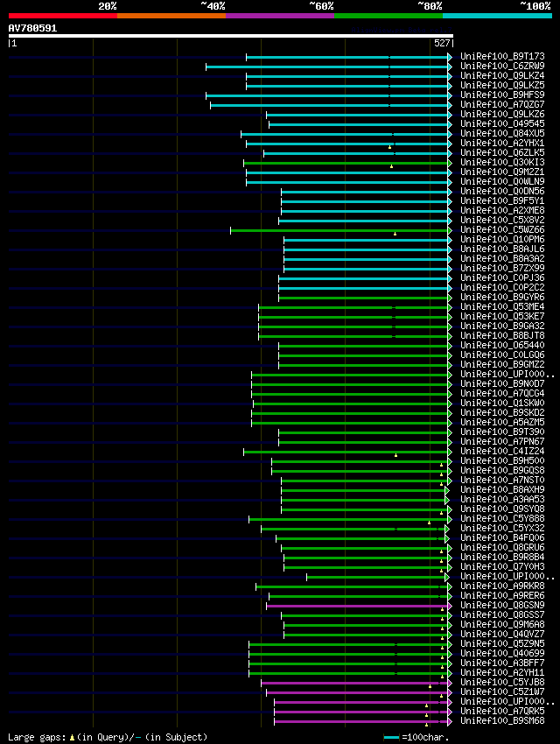Click the UniRef100_Q10PM6 label

coord(502,240)
